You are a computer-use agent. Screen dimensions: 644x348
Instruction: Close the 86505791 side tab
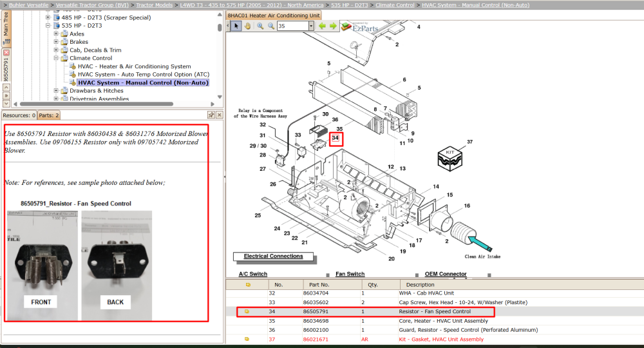click(x=6, y=53)
